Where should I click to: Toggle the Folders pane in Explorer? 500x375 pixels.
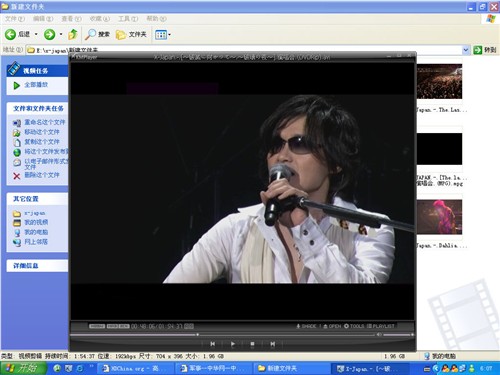coord(131,34)
